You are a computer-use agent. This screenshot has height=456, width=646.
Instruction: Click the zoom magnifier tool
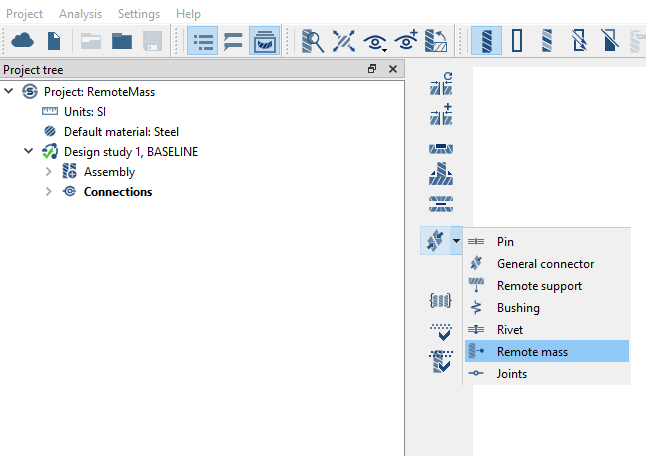(313, 41)
